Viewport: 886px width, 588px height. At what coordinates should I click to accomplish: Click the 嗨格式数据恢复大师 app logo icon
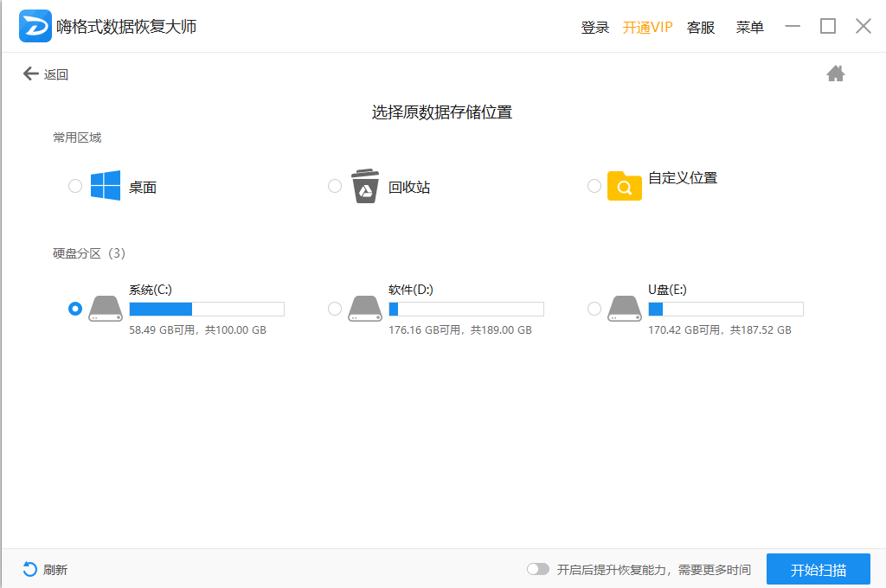coord(34,26)
